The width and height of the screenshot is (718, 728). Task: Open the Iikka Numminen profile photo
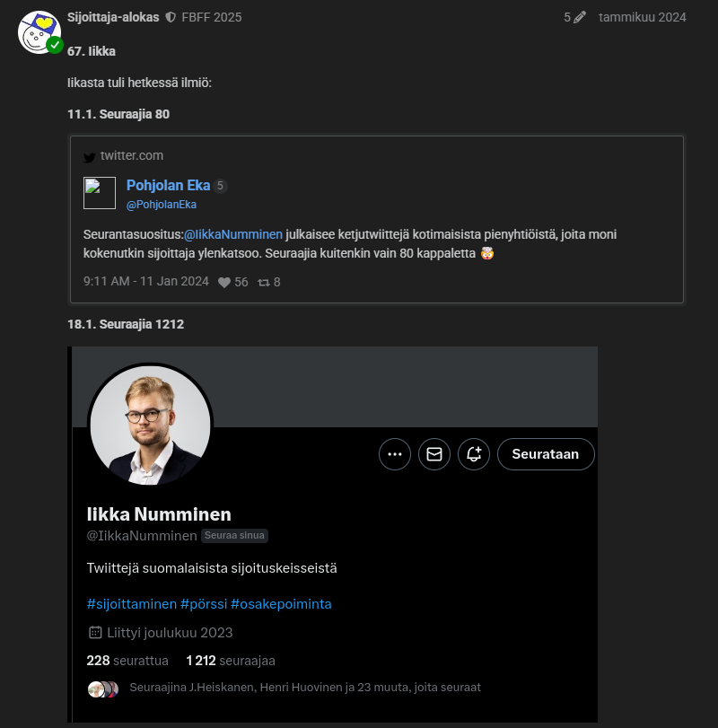tap(150, 426)
